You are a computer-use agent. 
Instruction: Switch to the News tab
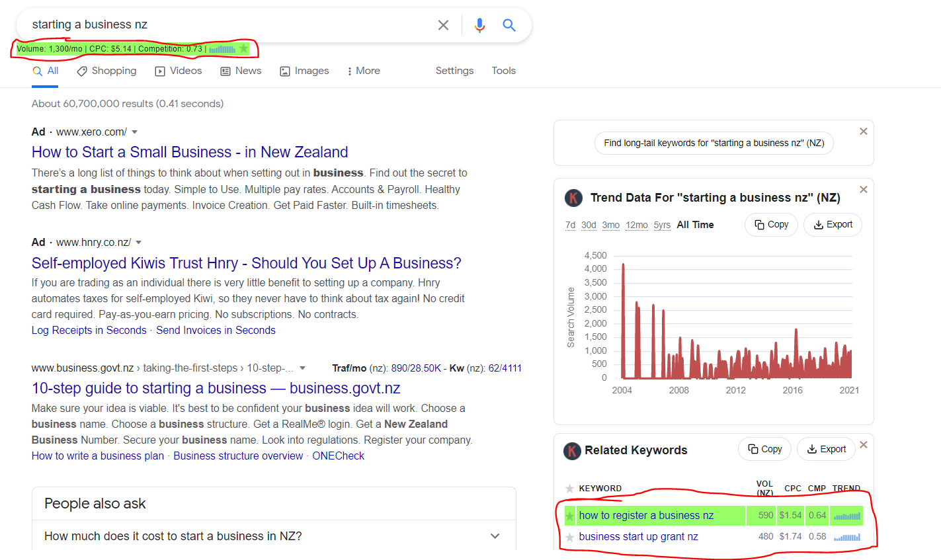point(241,71)
